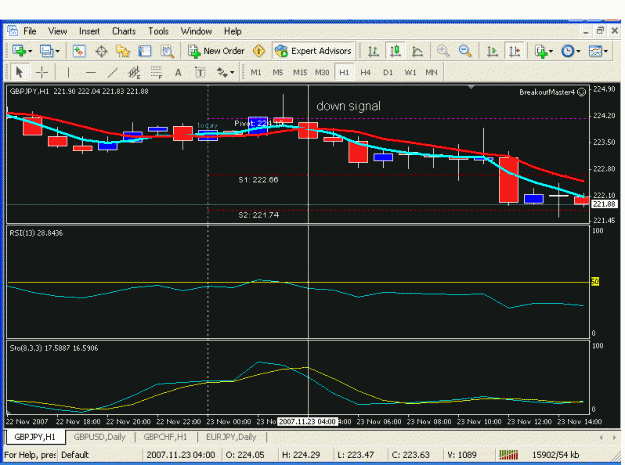Toggle chart shift
Viewport: 625px width, 465px height.
pyautogui.click(x=515, y=51)
